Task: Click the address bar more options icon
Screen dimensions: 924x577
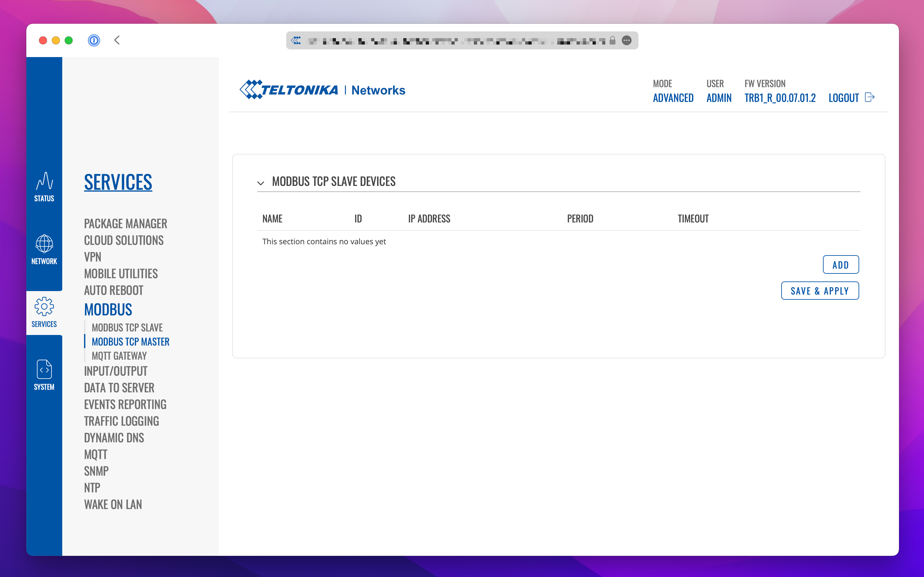Action: pyautogui.click(x=627, y=40)
